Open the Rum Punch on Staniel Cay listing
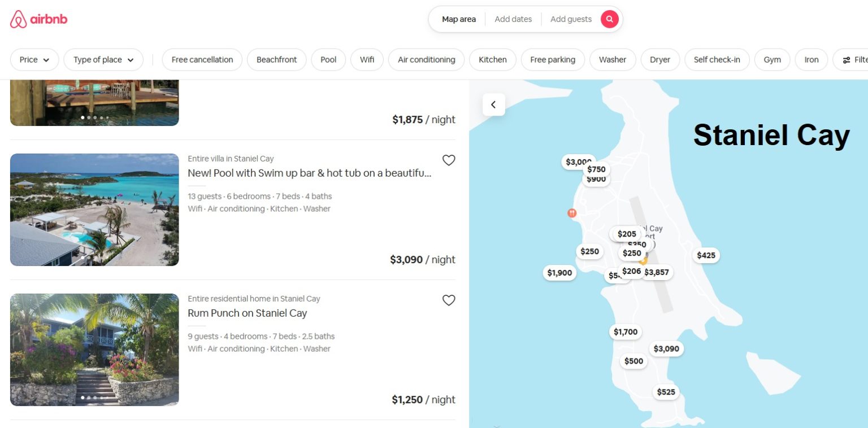 (x=247, y=313)
